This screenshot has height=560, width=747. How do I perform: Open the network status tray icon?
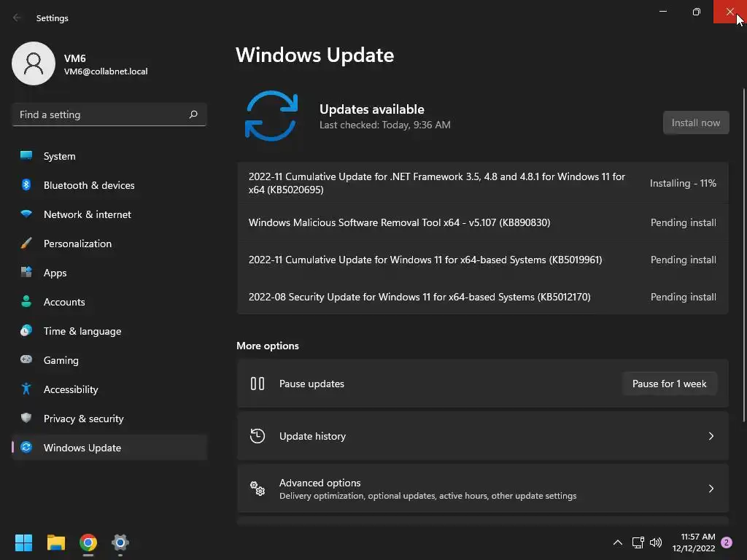638,542
